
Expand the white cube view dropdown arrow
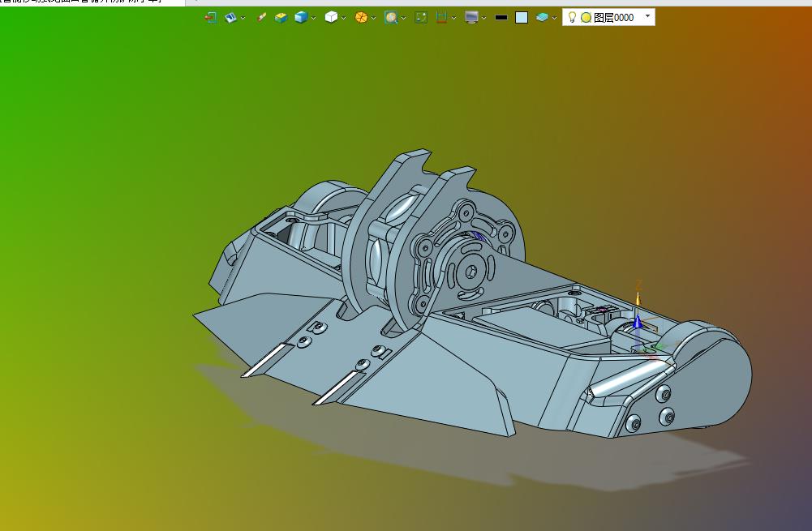(x=343, y=18)
